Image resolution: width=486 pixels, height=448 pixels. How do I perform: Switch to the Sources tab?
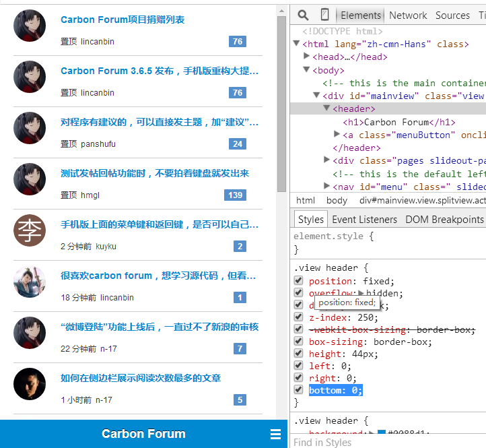[x=452, y=15]
